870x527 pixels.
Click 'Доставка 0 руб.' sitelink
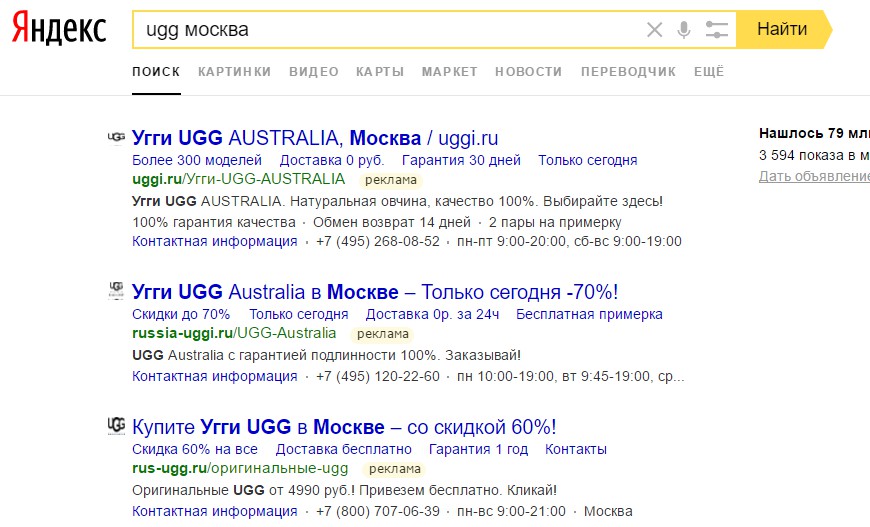coord(332,160)
